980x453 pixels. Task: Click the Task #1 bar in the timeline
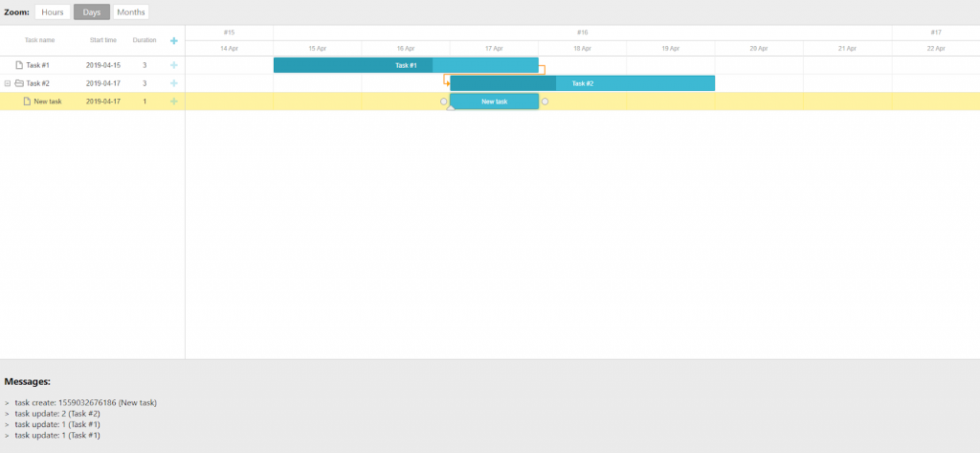pyautogui.click(x=406, y=65)
